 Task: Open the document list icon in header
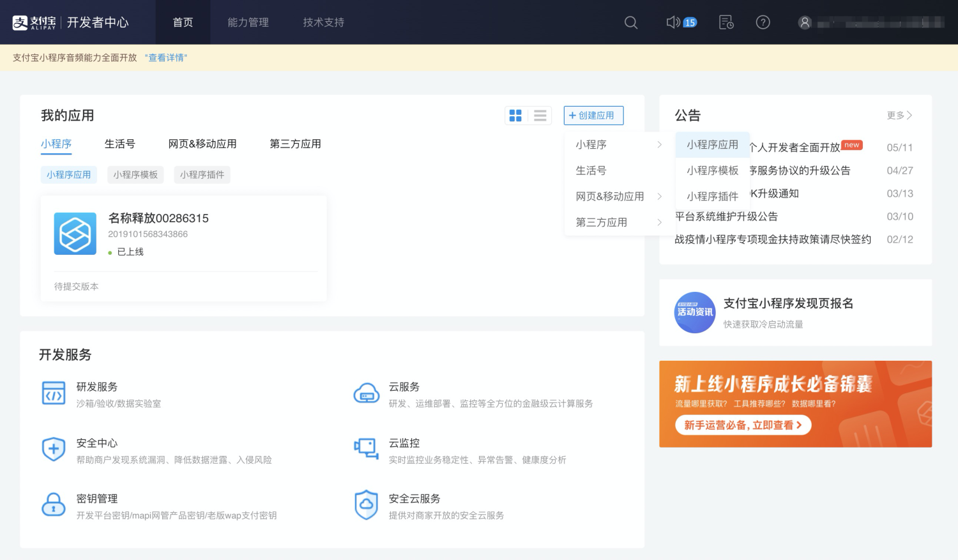pyautogui.click(x=726, y=22)
